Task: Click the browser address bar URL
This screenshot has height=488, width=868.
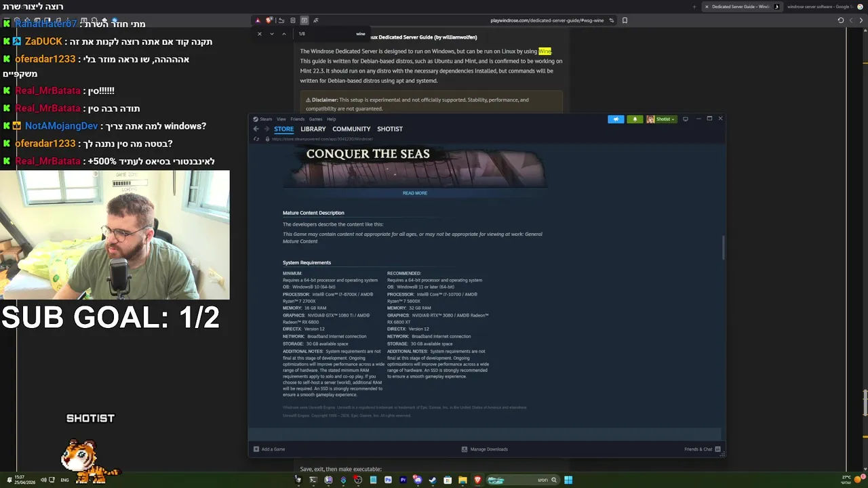Action: click(547, 20)
